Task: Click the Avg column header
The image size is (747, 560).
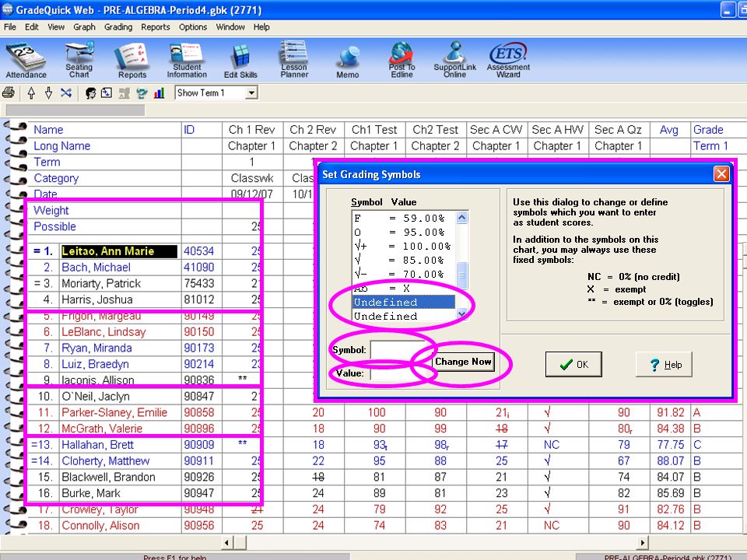Action: 669,130
